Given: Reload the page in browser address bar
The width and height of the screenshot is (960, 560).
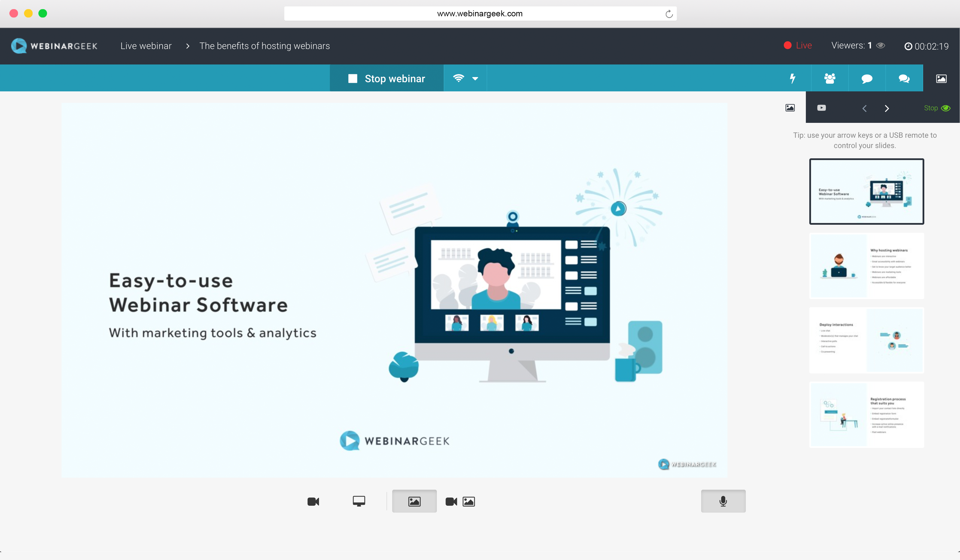Looking at the screenshot, I should pyautogui.click(x=669, y=14).
